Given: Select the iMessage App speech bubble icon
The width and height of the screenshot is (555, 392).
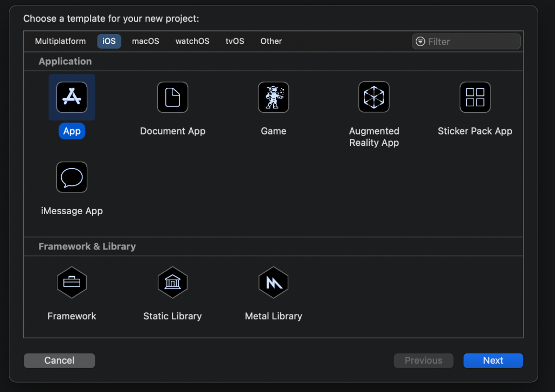Looking at the screenshot, I should 72,177.
